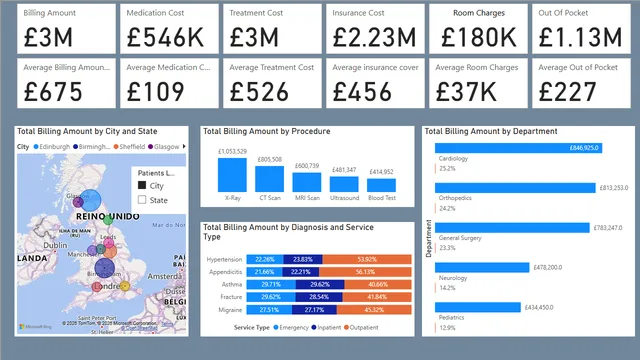Check the State checkbox in Patients slicer
640x360 pixels.
click(x=142, y=200)
